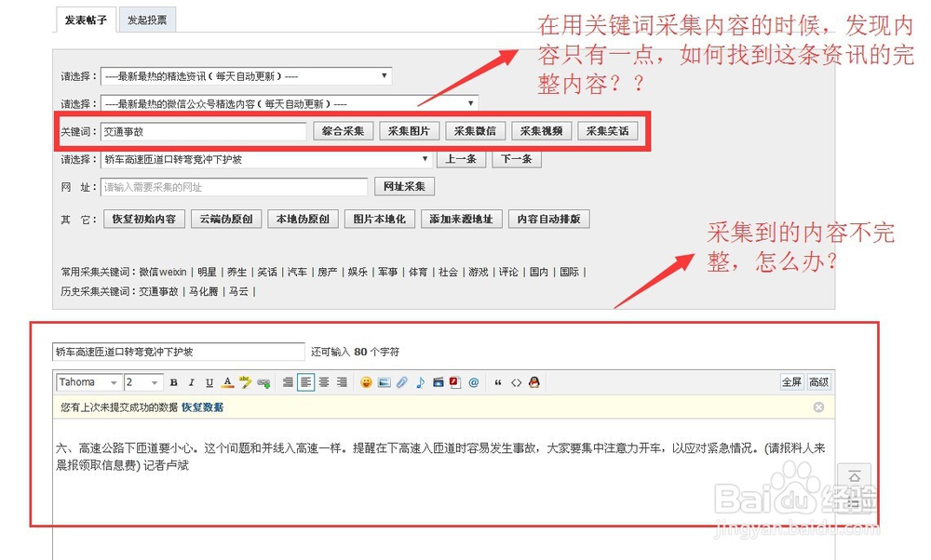The width and height of the screenshot is (931, 560).
Task: Open the Tahoma font dropdown
Action: click(88, 382)
